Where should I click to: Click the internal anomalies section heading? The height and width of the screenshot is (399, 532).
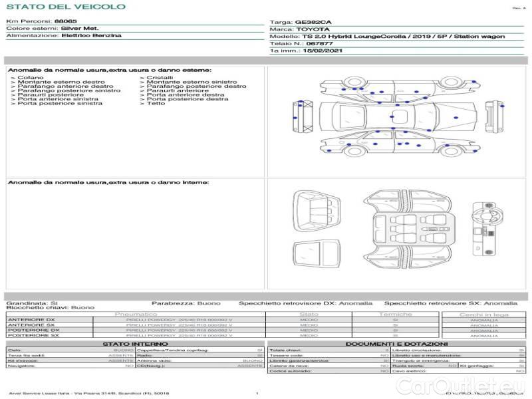[x=108, y=182]
